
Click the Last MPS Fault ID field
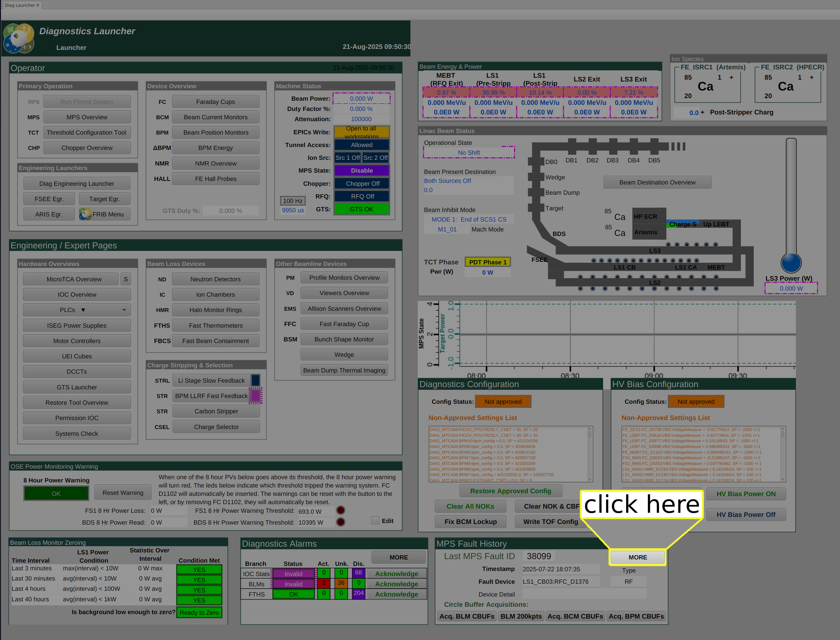pyautogui.click(x=539, y=556)
